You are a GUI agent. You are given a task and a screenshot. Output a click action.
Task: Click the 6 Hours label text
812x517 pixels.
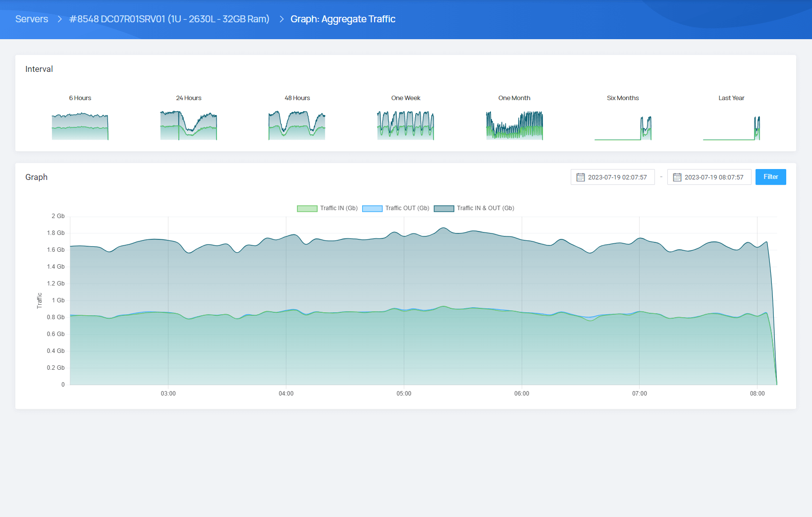pos(80,98)
